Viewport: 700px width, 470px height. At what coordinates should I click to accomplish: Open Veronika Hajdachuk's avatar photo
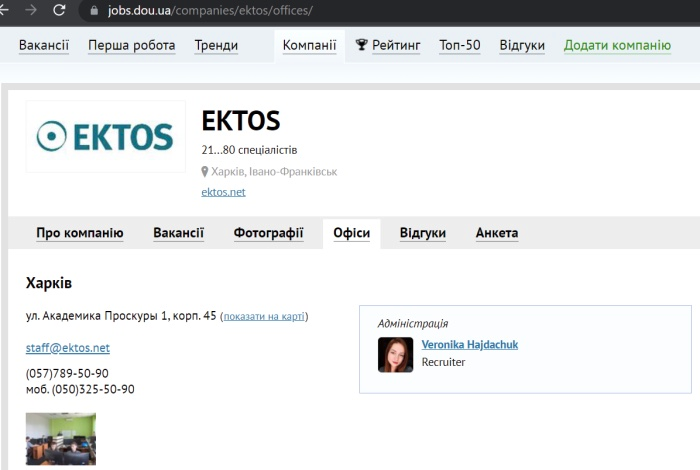[395, 354]
